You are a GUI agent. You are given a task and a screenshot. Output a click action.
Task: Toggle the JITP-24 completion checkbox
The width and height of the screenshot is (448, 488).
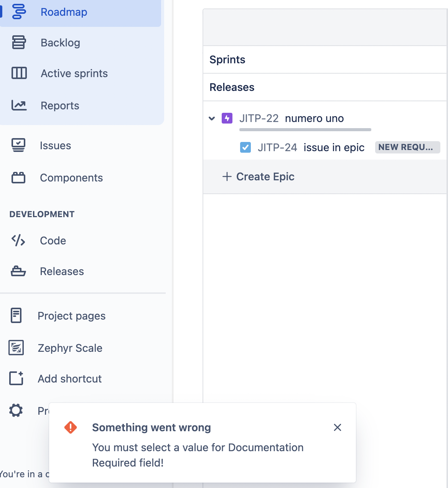pos(245,147)
